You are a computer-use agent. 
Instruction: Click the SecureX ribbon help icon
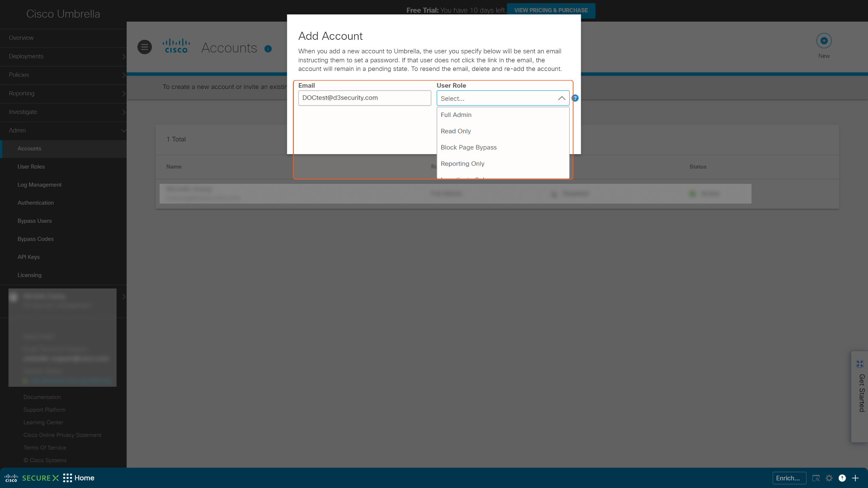pyautogui.click(x=842, y=478)
